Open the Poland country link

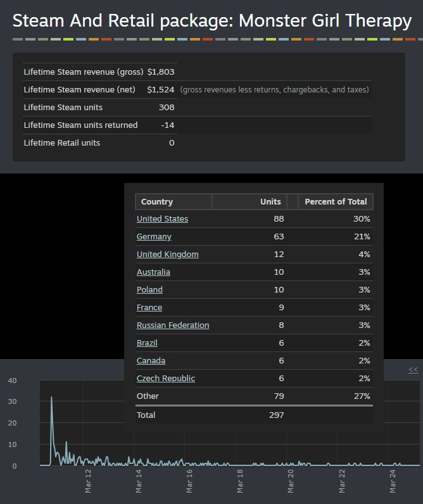tap(149, 289)
